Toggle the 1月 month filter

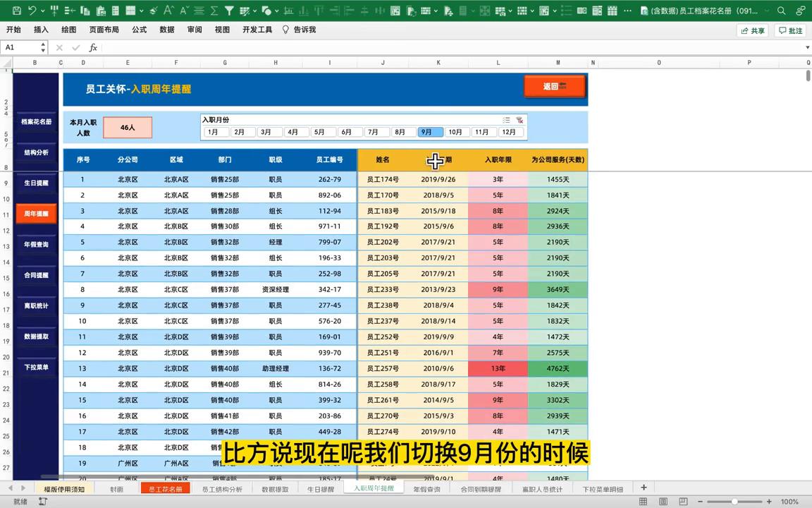212,132
